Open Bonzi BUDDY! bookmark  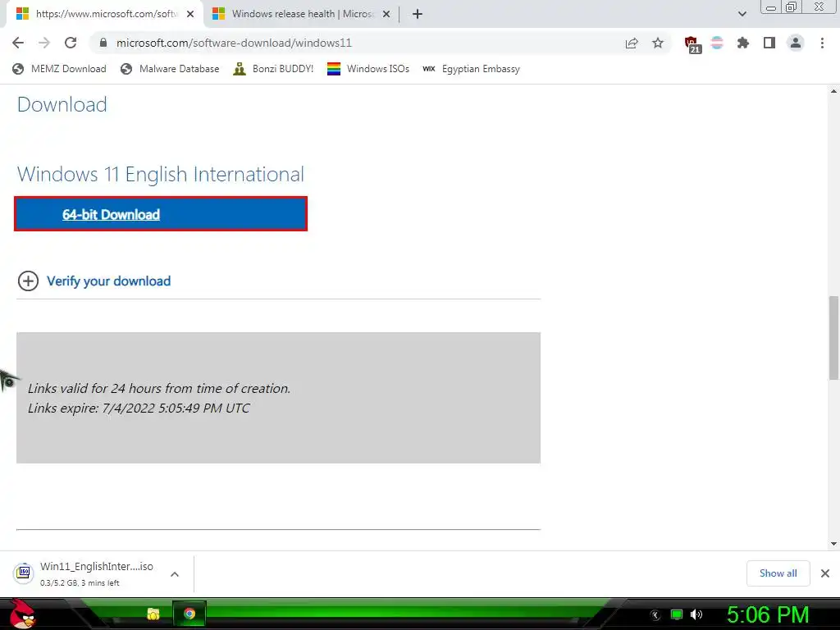(273, 69)
